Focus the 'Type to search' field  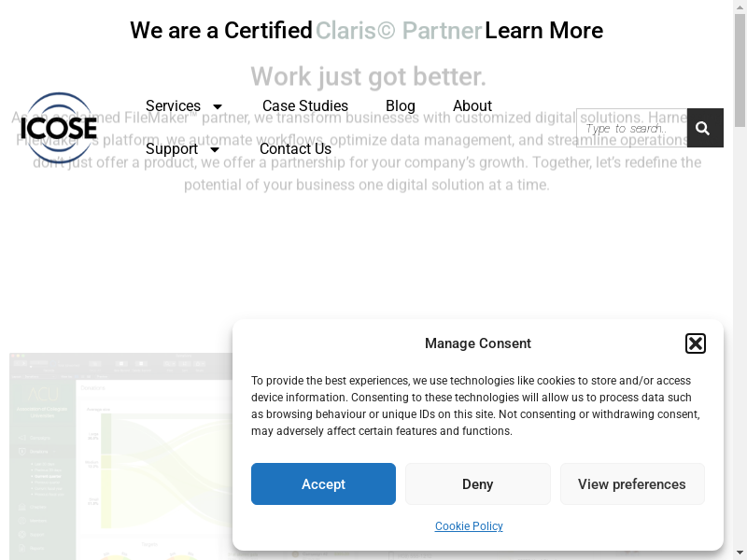point(631,129)
